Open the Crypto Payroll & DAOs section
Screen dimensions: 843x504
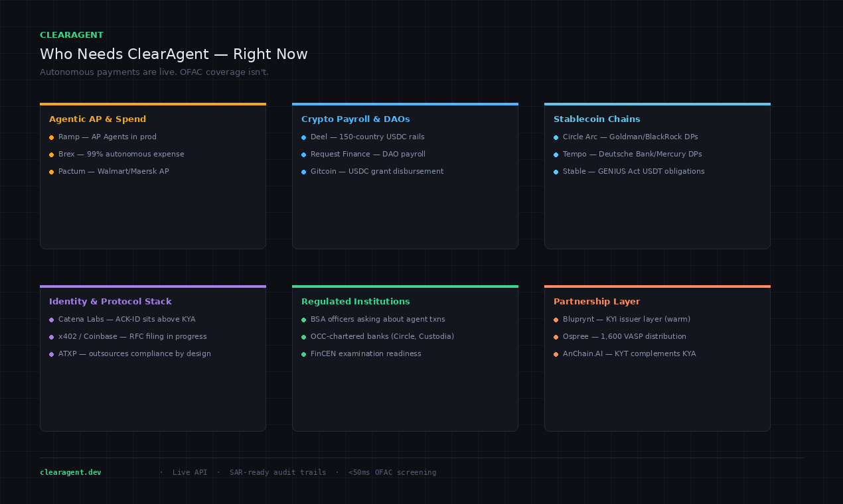[356, 119]
